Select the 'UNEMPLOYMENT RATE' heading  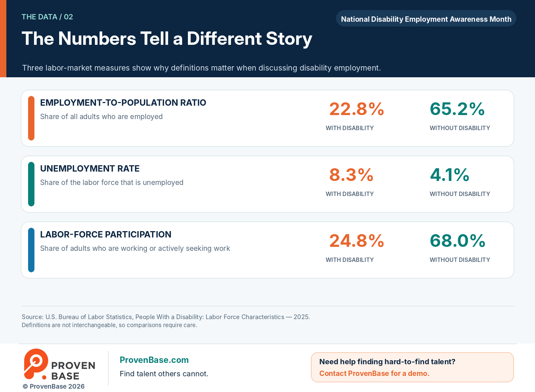(90, 169)
